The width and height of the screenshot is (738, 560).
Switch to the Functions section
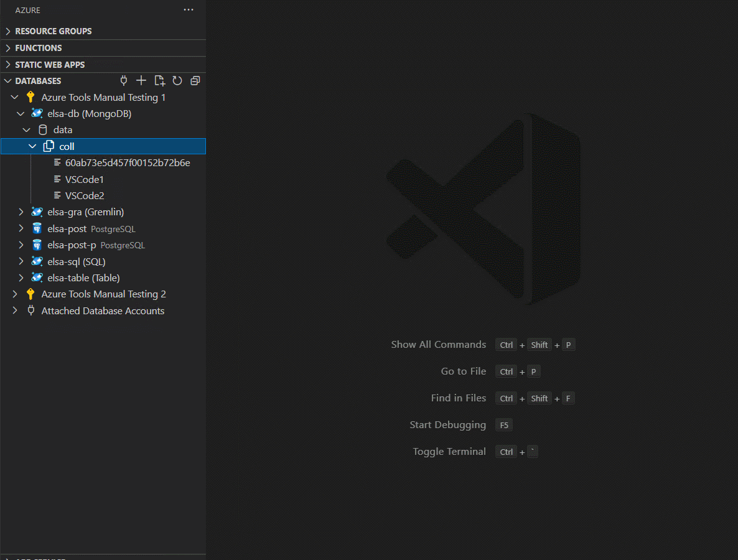coord(37,48)
